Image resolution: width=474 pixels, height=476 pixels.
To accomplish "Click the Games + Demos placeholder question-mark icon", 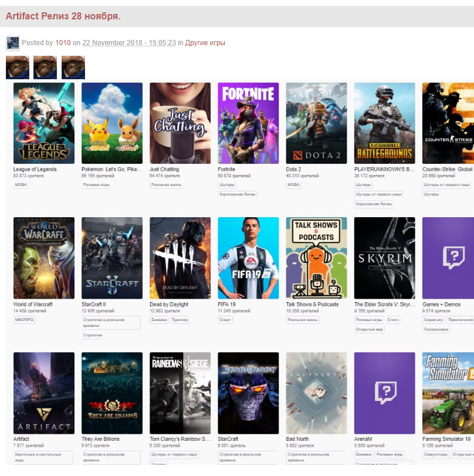I will (453, 258).
